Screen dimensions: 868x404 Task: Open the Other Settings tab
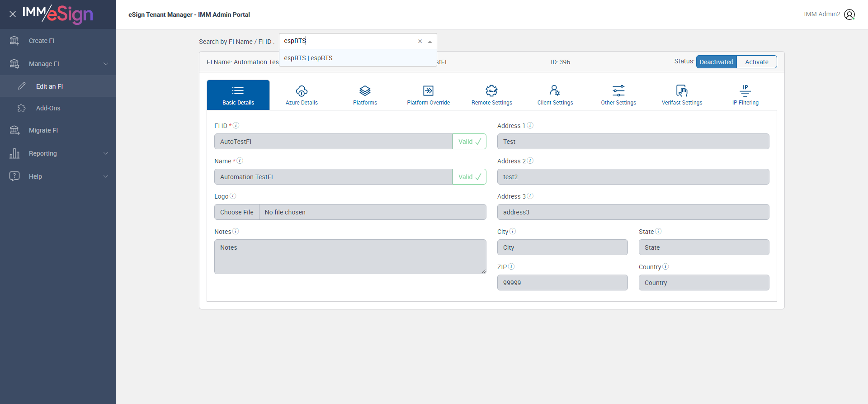tap(618, 95)
